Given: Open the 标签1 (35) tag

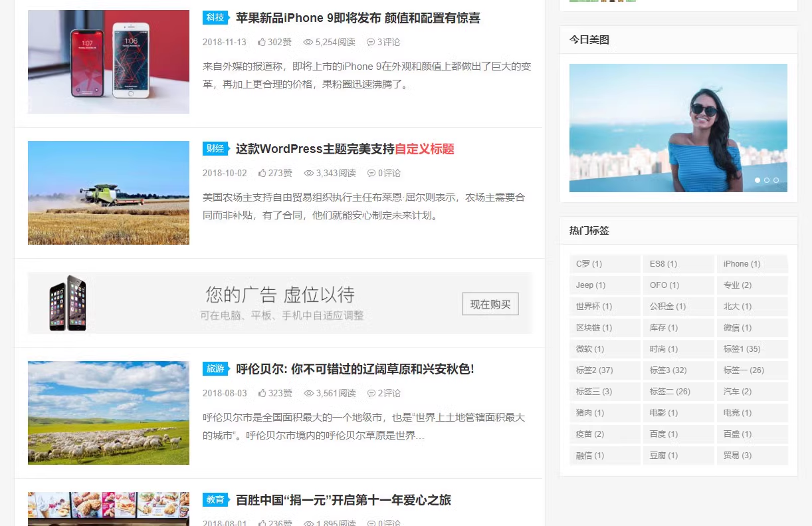Looking at the screenshot, I should point(752,349).
